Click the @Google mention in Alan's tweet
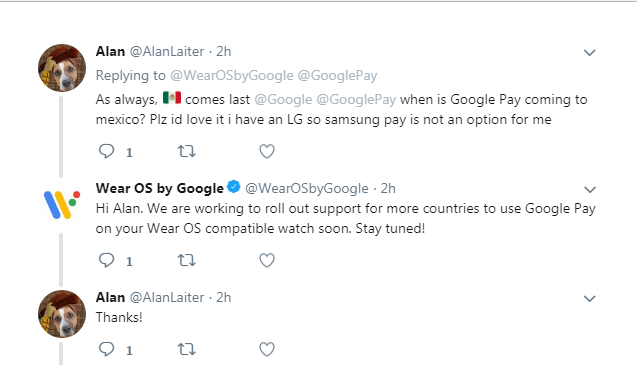 (283, 100)
